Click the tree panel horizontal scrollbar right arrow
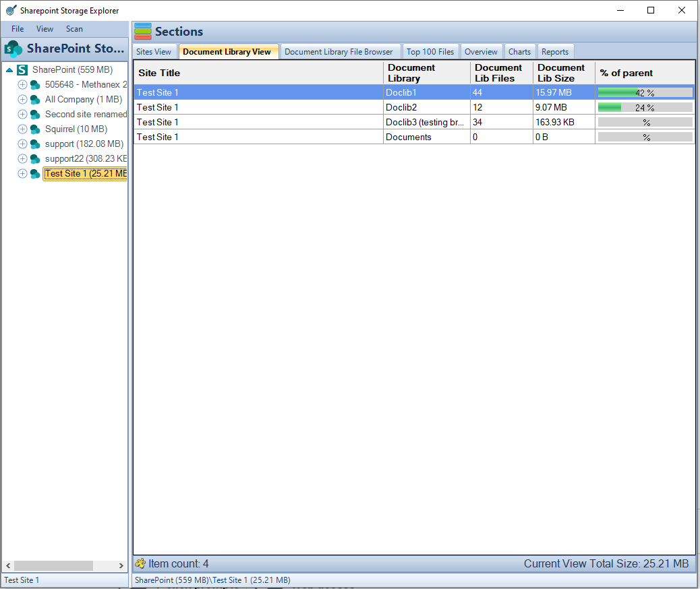700x589 pixels. 121,566
